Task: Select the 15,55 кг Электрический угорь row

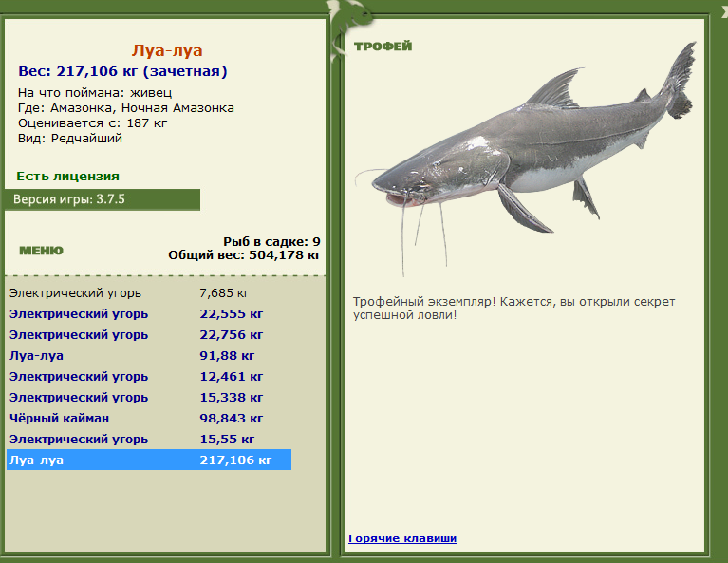Action: [x=149, y=440]
